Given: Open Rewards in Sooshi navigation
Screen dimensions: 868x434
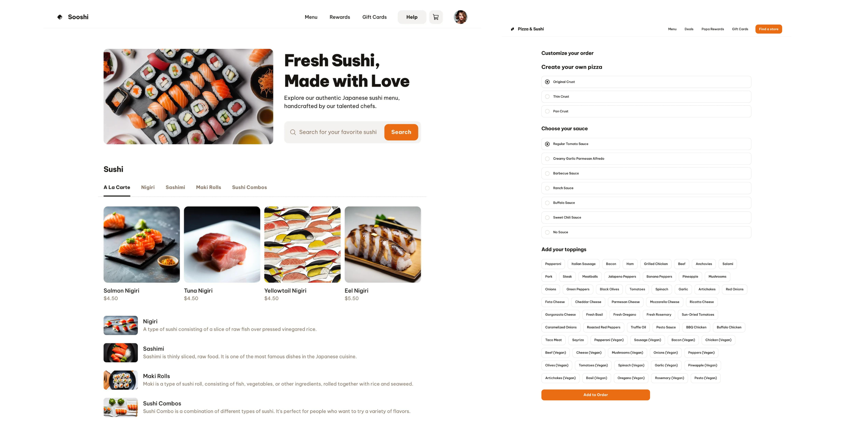Looking at the screenshot, I should coord(340,17).
